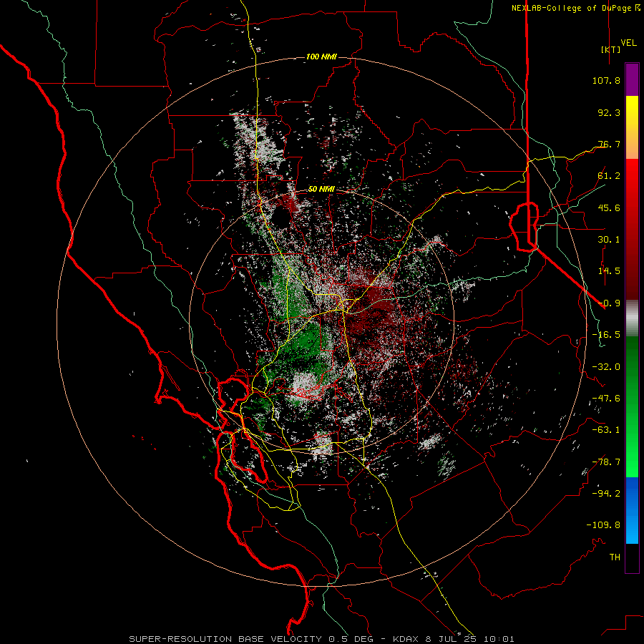
Task: Click the gray near-zero color bar segment
Action: [632, 318]
